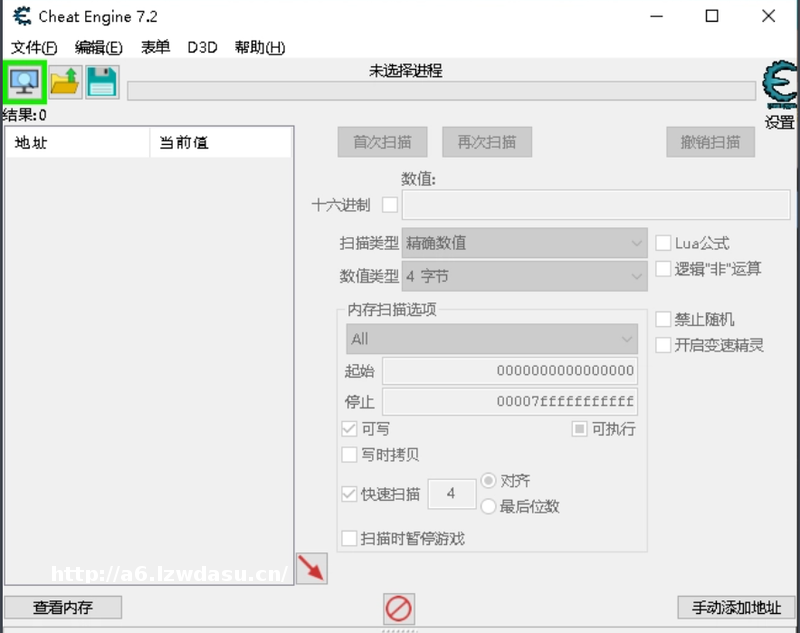Click the red arrow add-to-address-list icon
This screenshot has height=633, width=800.
click(x=312, y=569)
